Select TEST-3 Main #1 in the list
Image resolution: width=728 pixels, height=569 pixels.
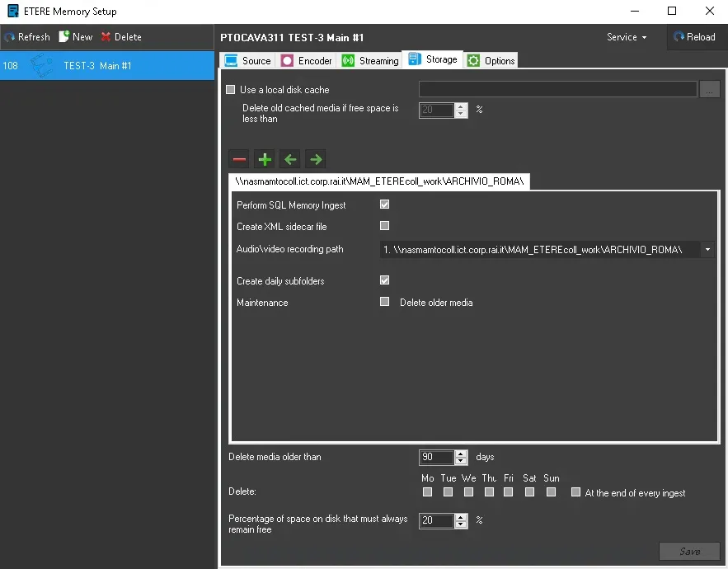coord(97,66)
